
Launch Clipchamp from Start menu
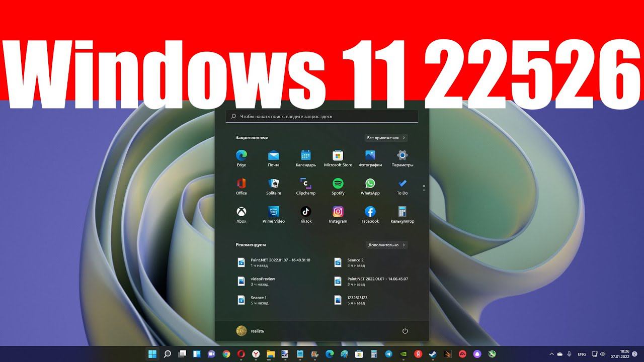click(306, 187)
